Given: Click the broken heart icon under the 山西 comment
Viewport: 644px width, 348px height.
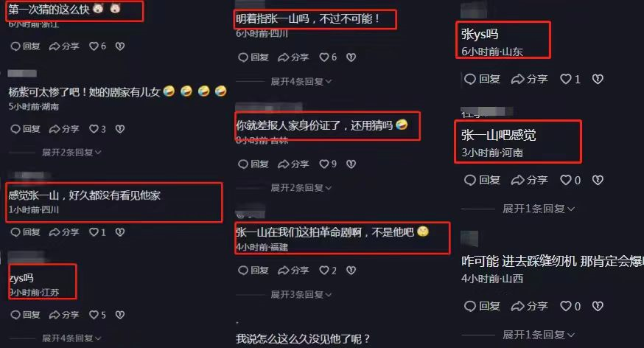Looking at the screenshot, I should pos(598,306).
